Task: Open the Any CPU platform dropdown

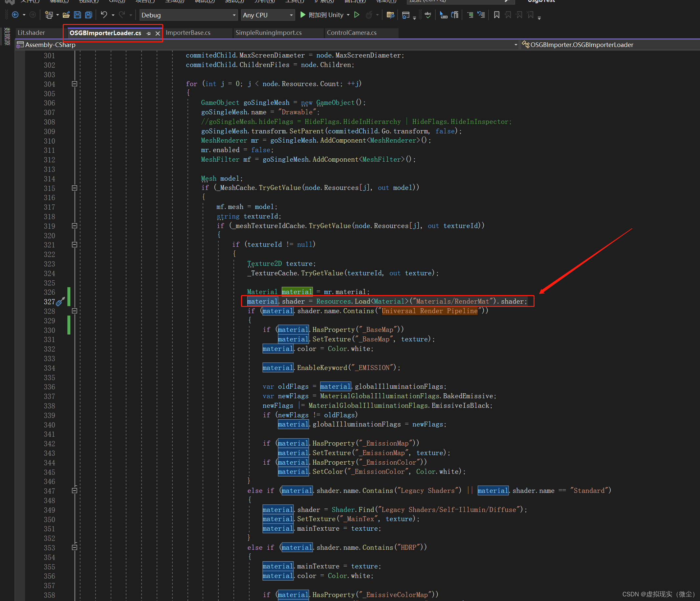Action: pyautogui.click(x=291, y=15)
